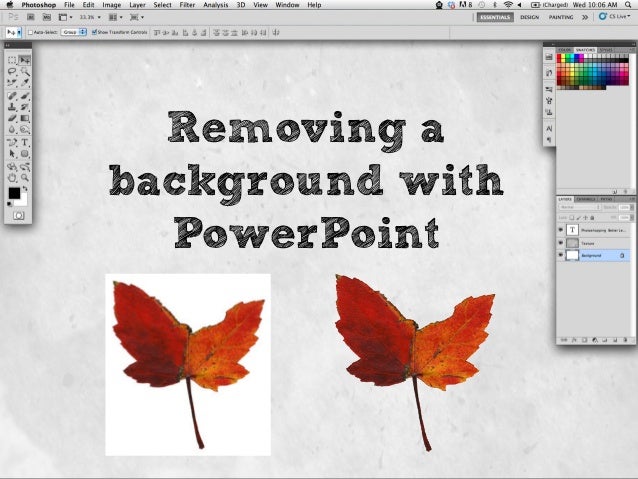The image size is (638, 479).
Task: Open the Auto-Select Group dropdown
Action: tap(74, 32)
